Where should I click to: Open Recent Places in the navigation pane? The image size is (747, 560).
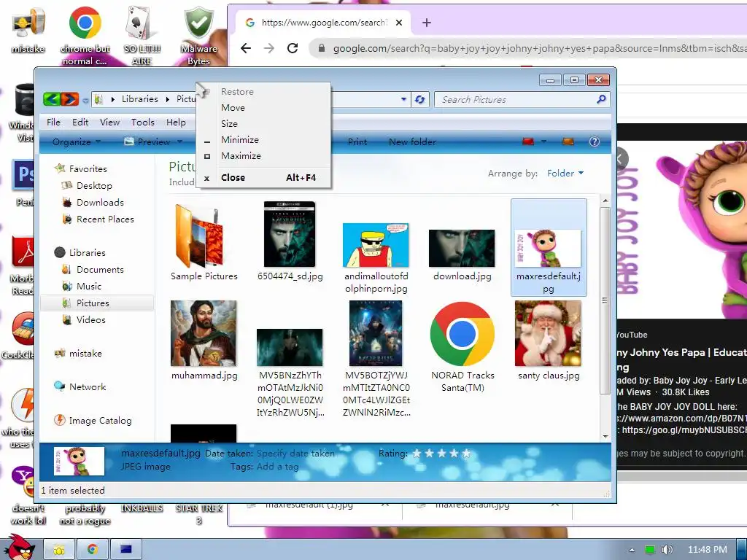[105, 219]
